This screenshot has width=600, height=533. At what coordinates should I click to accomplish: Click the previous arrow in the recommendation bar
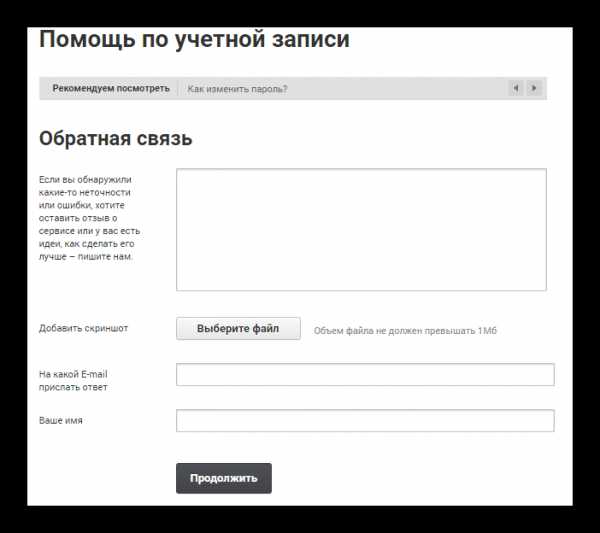coord(516,88)
